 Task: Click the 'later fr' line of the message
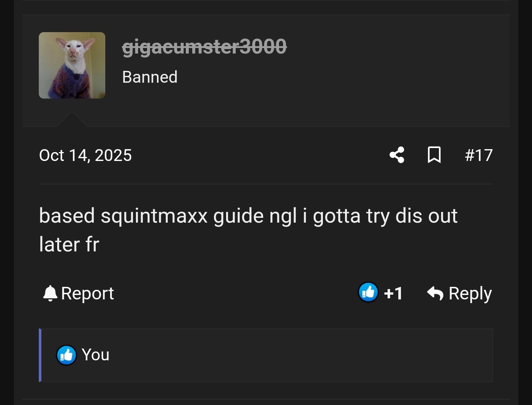tap(69, 244)
